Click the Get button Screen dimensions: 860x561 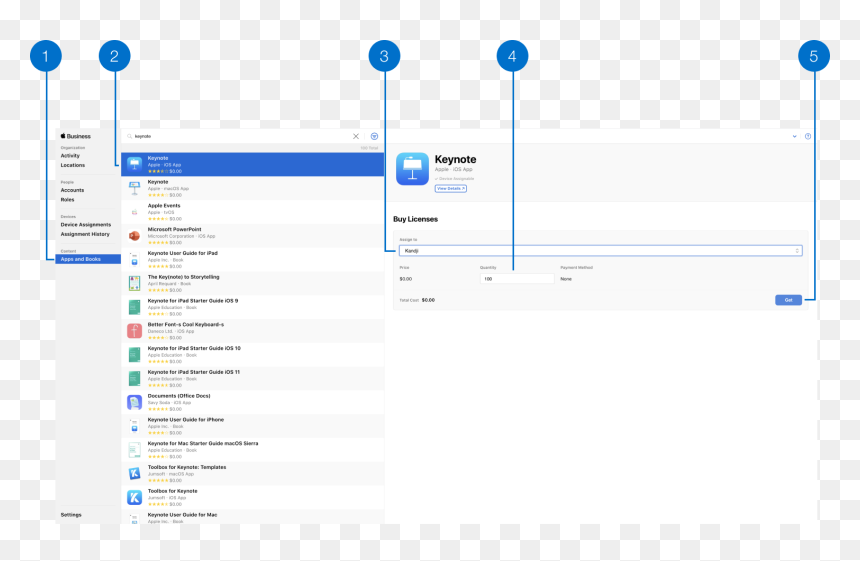coord(788,300)
